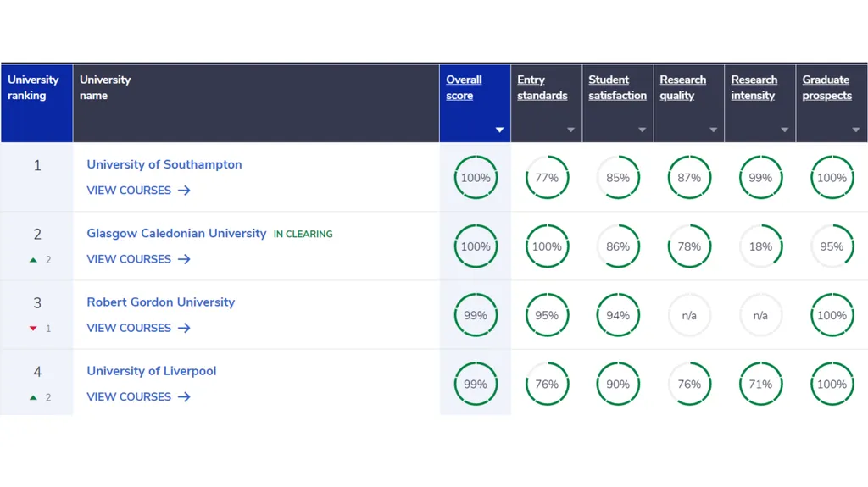Click Liverpool research quality 76% circle
Image resolution: width=868 pixels, height=487 pixels.
(689, 384)
